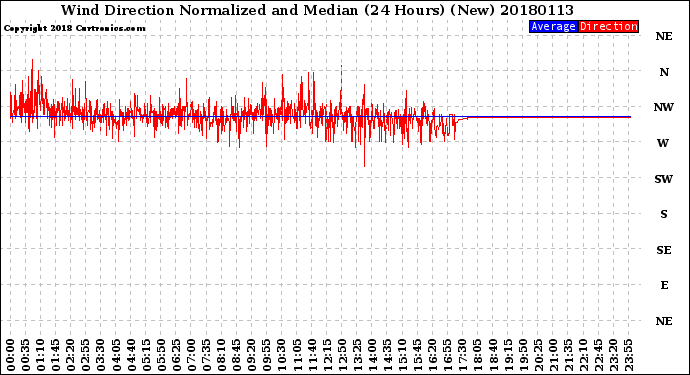Click the 01:45 time axis label

click(x=56, y=355)
